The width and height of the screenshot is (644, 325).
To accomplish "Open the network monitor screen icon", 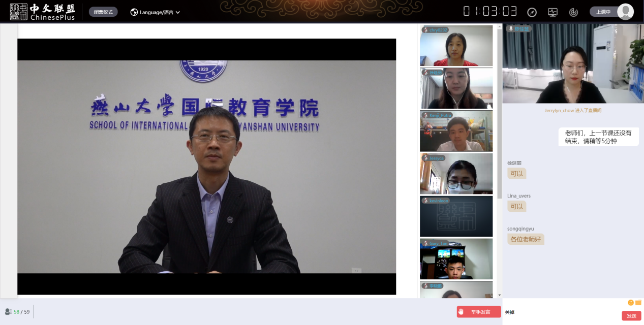I will pyautogui.click(x=553, y=12).
